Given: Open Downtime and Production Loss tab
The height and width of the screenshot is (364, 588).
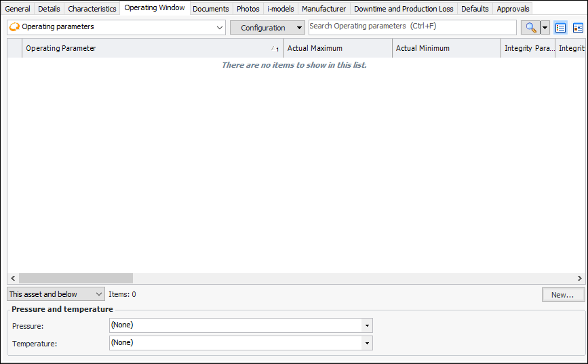Looking at the screenshot, I should click(404, 9).
